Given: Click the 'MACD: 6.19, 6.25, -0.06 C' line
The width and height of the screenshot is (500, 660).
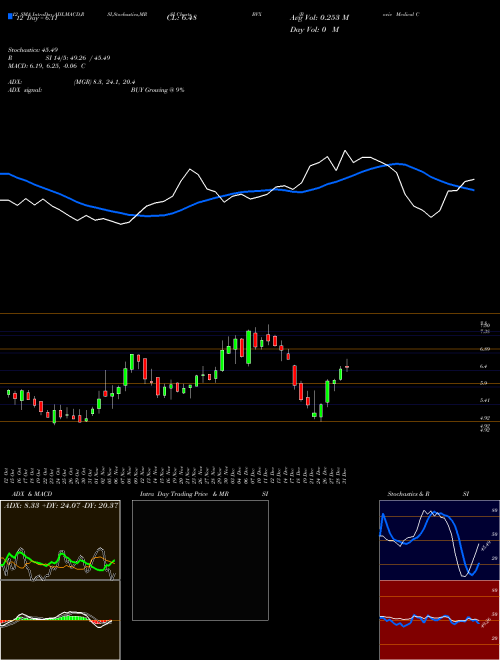Looking at the screenshot, I should (x=46, y=66).
